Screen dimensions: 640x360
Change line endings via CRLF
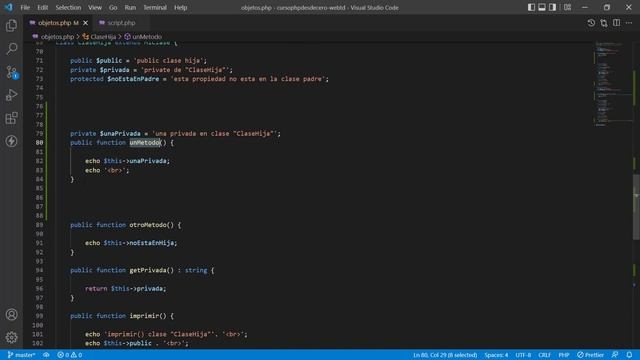pos(544,355)
